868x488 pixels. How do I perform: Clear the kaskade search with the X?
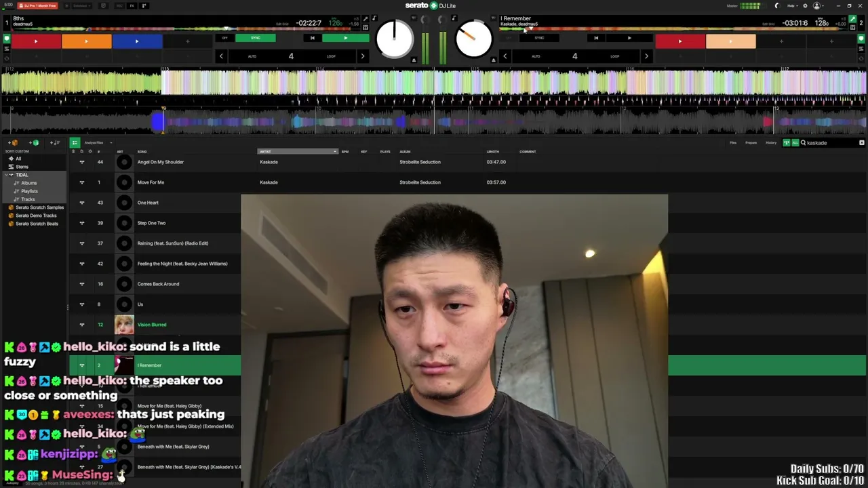coord(862,143)
